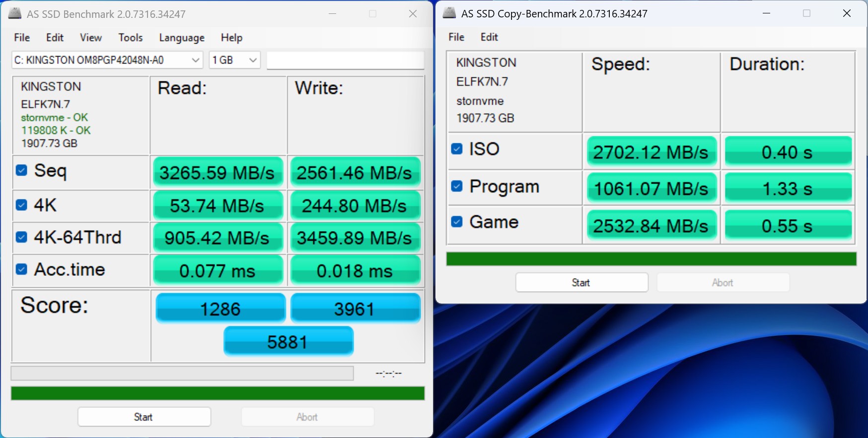Click the empty text field beside the size dropdown

click(346, 60)
